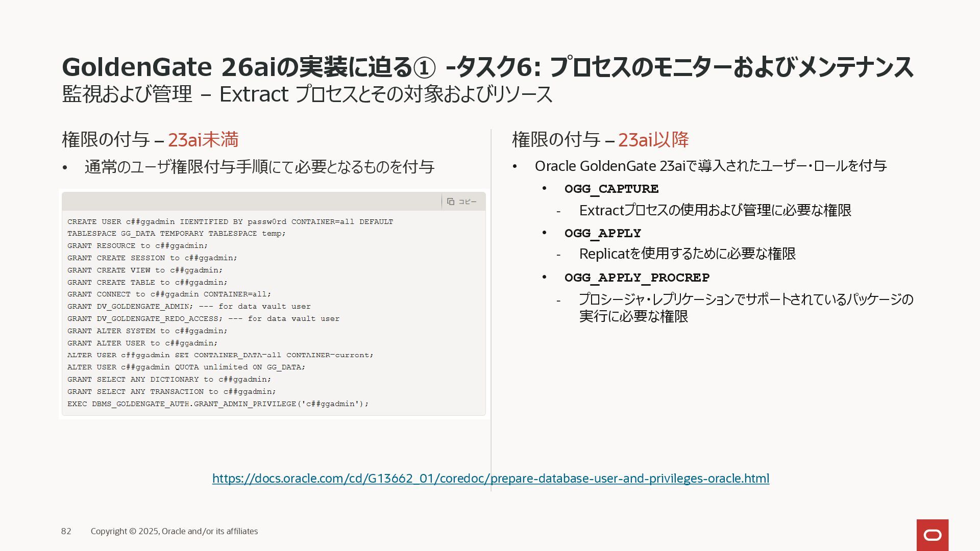Viewport: 980px width, 551px height.
Task: Click the 23ai未満 red heading text
Action: tap(203, 139)
